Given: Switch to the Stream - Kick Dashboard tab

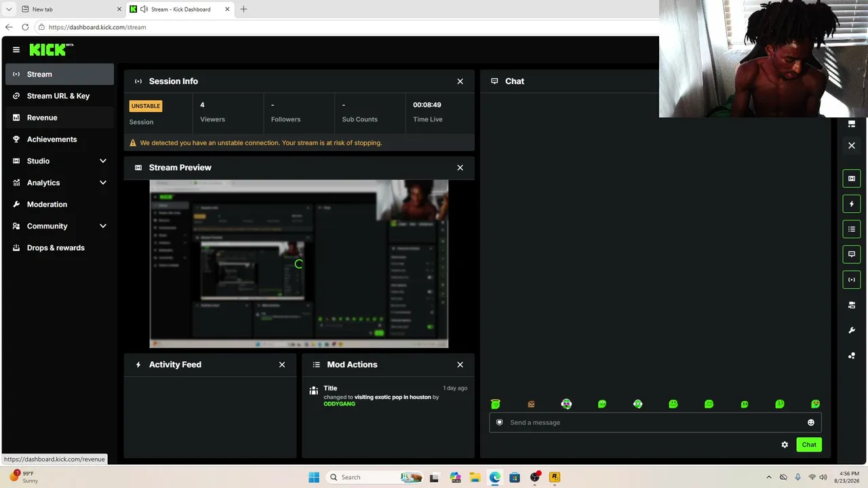Looking at the screenshot, I should 180,9.
